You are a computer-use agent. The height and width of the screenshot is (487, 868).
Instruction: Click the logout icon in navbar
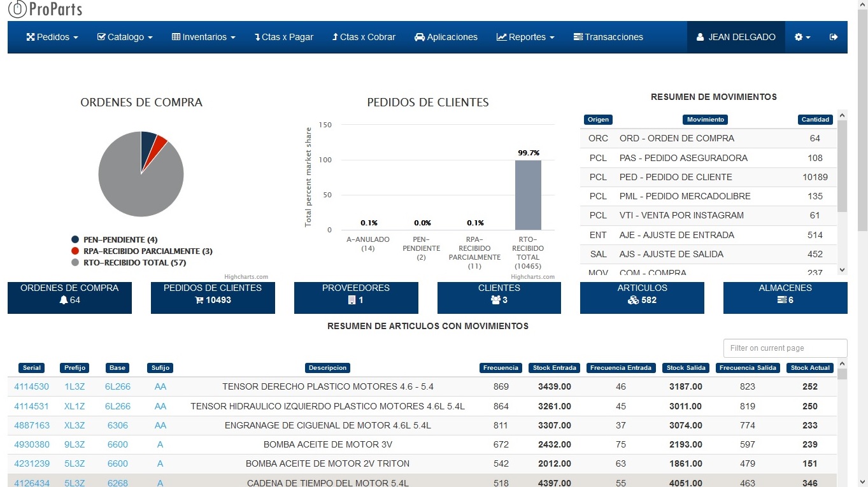click(x=834, y=37)
